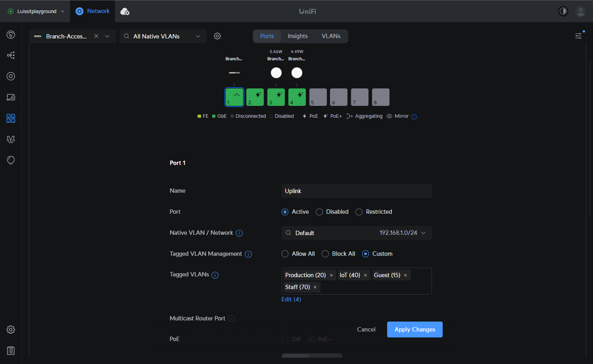Viewport: 593px width, 364px height.
Task: Select port 3 on the switch diagram
Action: click(276, 97)
